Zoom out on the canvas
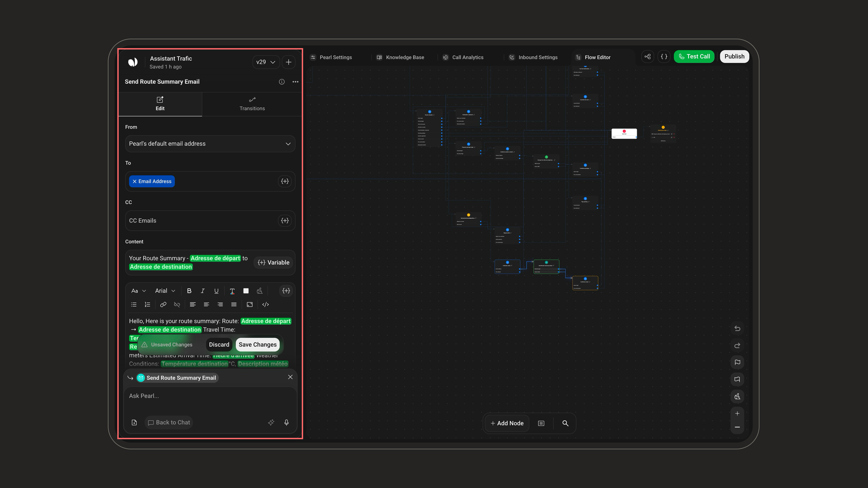 click(737, 427)
